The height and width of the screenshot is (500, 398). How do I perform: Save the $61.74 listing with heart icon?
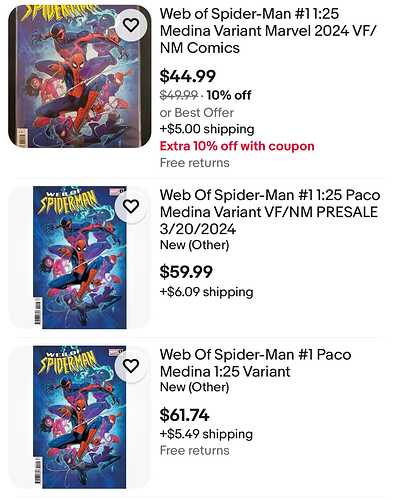pyautogui.click(x=131, y=366)
